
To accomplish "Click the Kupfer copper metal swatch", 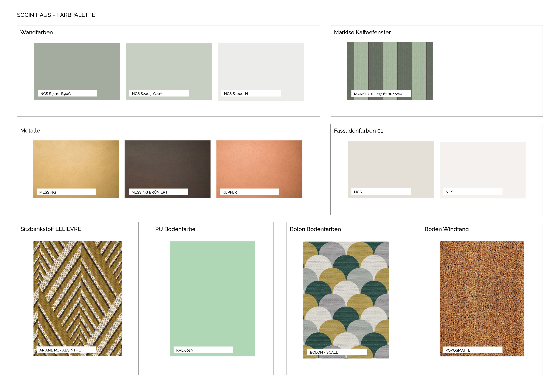I will pos(259,169).
